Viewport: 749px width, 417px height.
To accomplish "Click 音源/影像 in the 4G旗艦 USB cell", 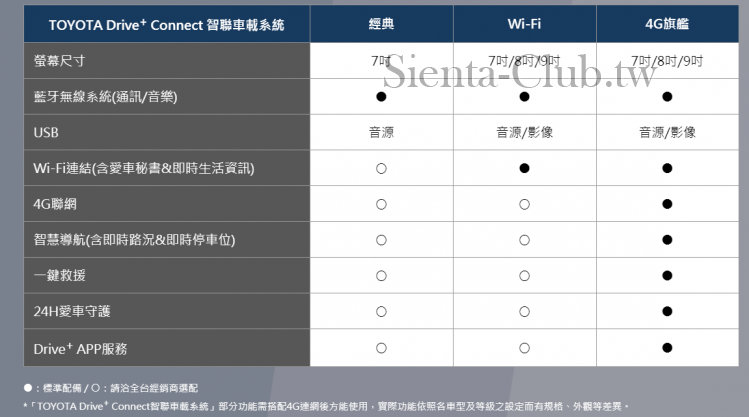I will tap(667, 132).
